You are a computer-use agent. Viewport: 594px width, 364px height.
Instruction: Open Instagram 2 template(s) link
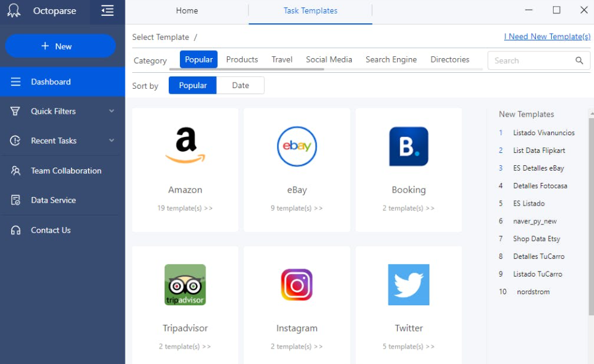click(x=297, y=346)
